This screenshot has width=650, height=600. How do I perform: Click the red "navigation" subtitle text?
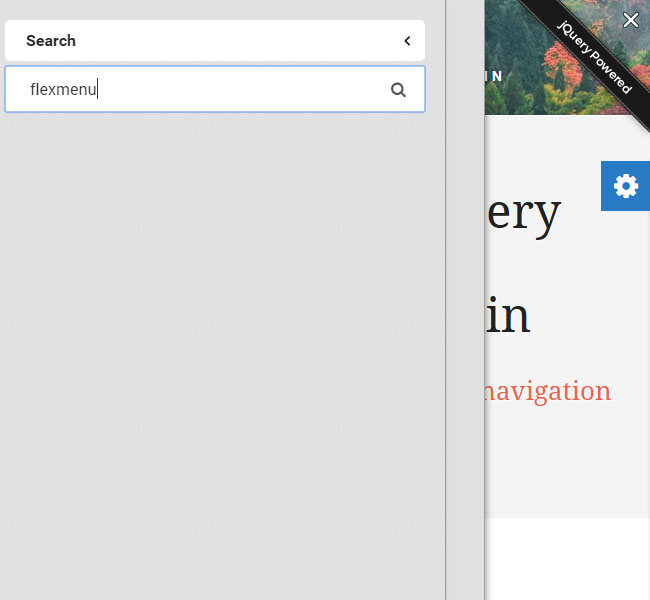[x=546, y=391]
